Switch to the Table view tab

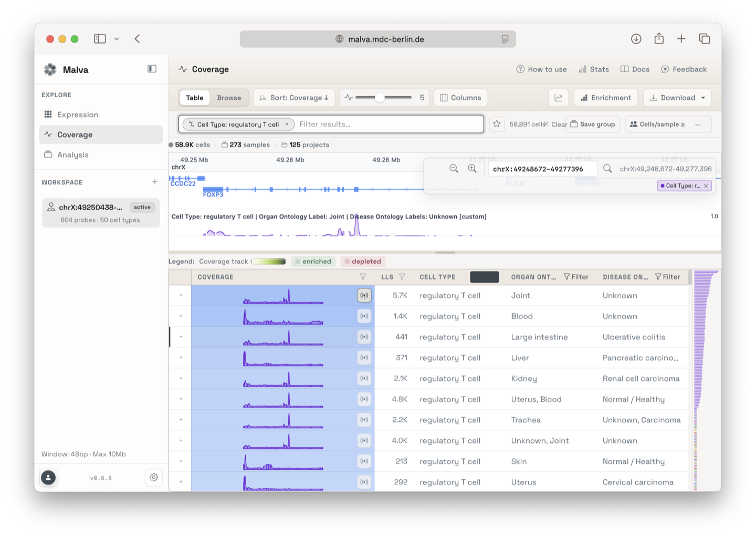pos(194,98)
